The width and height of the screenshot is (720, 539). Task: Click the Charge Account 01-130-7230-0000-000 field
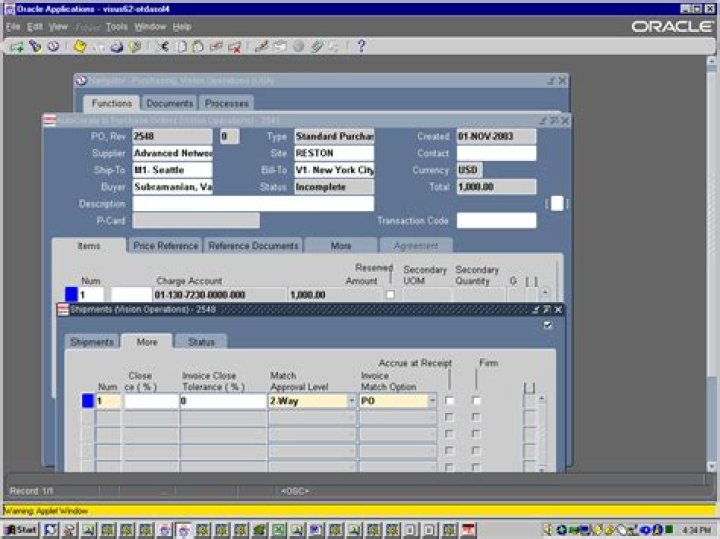(219, 294)
